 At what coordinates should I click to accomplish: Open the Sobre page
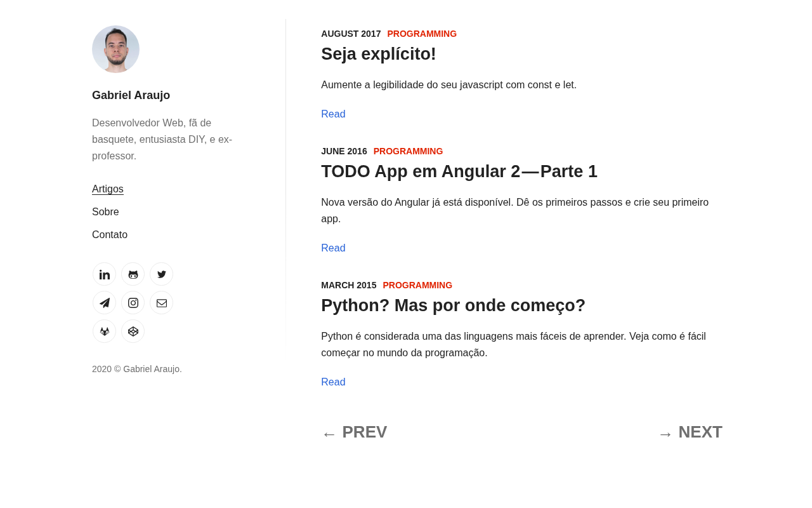(105, 212)
